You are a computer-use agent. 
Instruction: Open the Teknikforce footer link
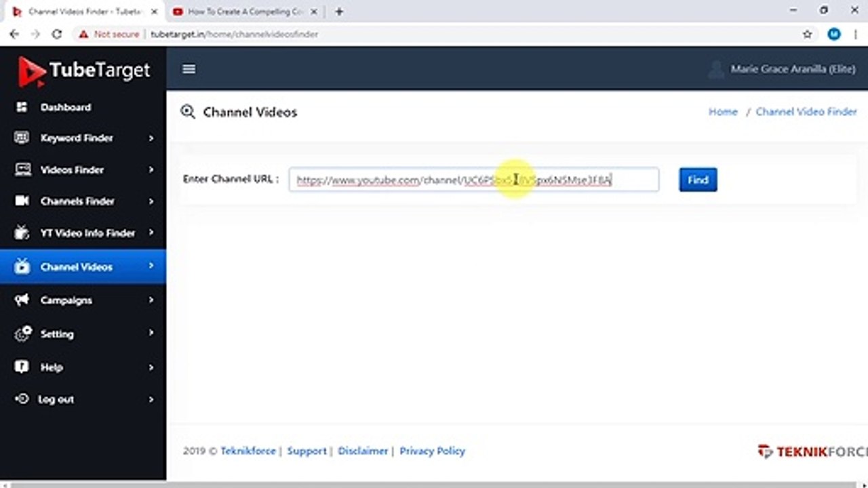click(248, 451)
